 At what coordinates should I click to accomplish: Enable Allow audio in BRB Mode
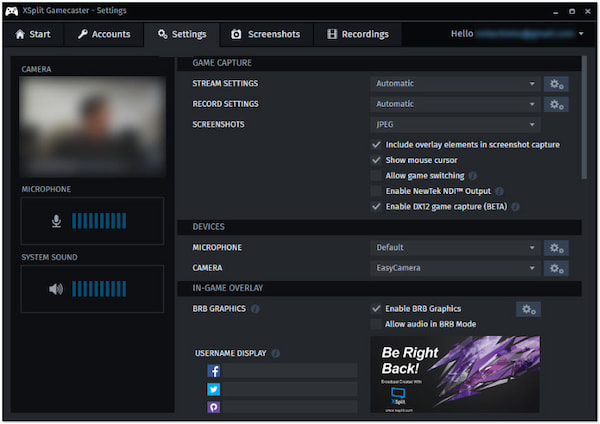(x=376, y=324)
